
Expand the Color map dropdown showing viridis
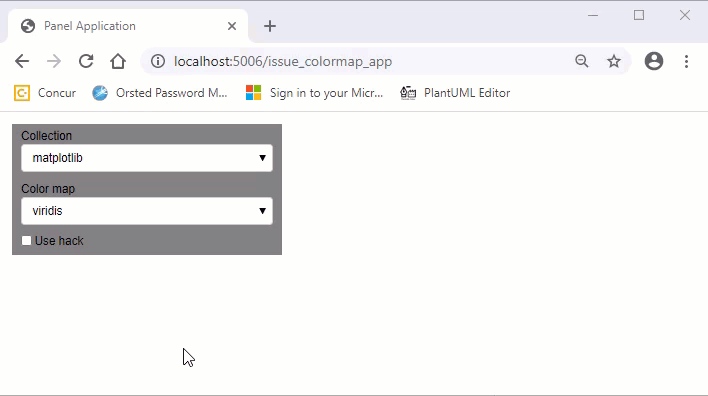click(147, 211)
